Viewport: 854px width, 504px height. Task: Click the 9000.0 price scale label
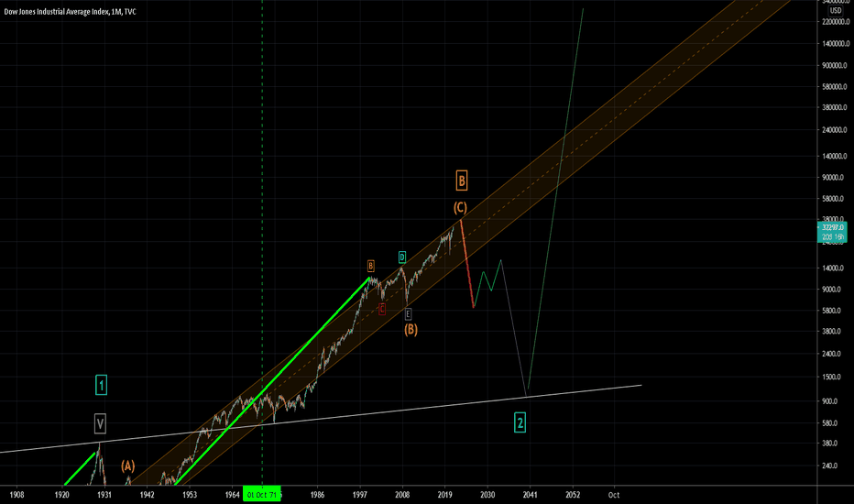833,290
